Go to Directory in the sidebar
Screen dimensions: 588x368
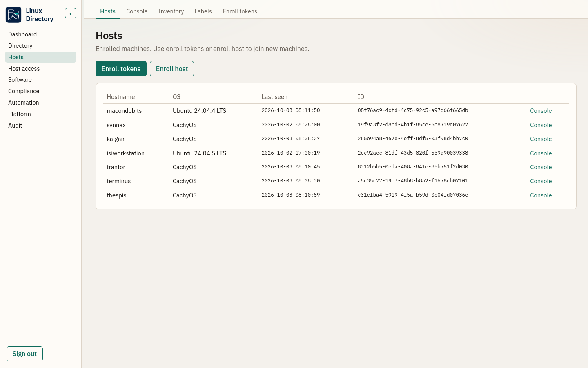(x=40, y=46)
